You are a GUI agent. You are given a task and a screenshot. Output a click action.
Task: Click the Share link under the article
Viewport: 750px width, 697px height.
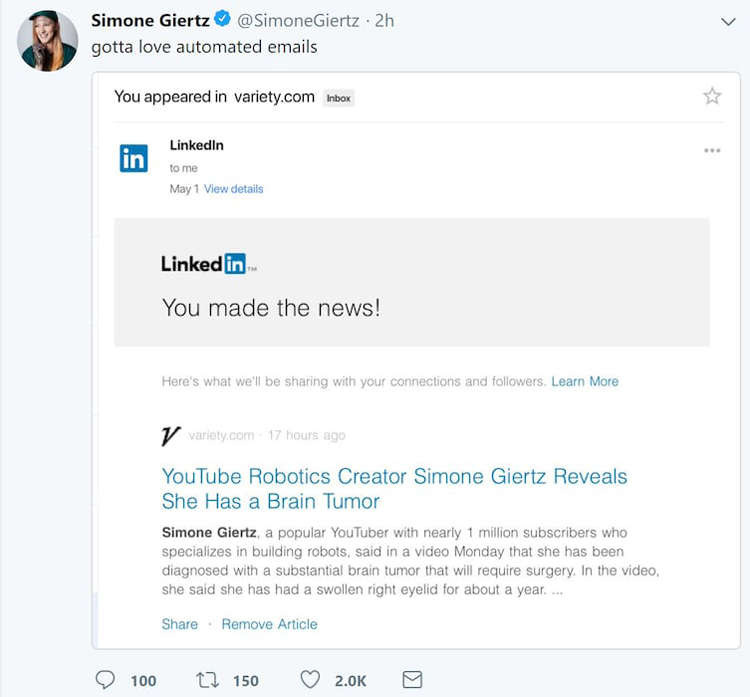(x=180, y=624)
